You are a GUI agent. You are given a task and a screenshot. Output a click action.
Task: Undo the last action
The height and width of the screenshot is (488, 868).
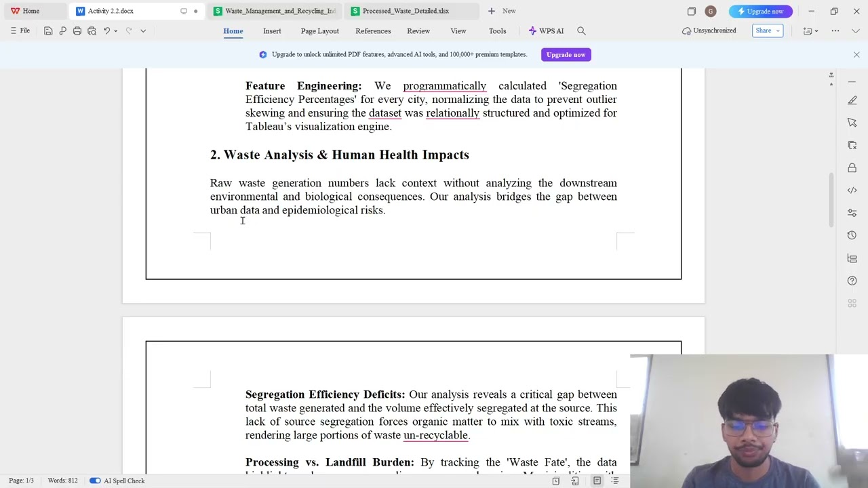[106, 30]
